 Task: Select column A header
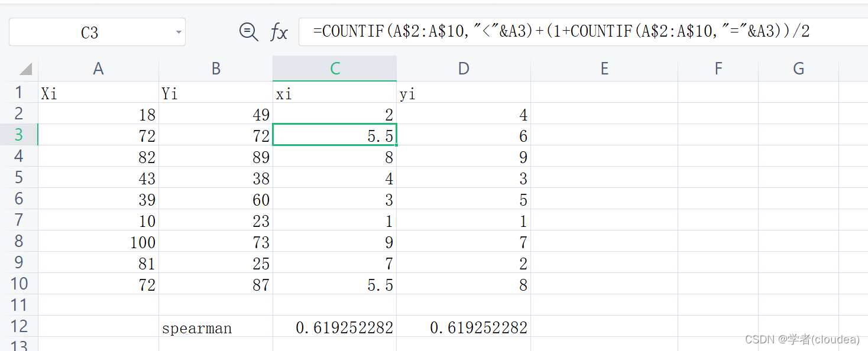(98, 69)
